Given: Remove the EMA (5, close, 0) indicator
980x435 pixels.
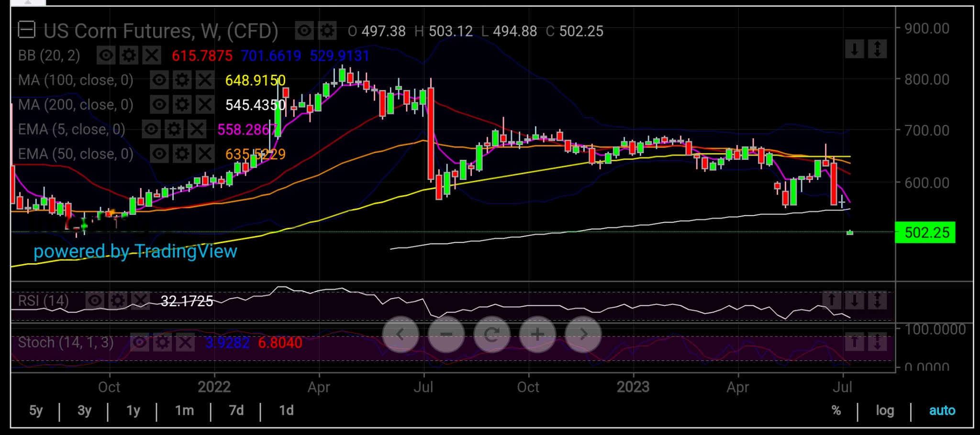Looking at the screenshot, I should point(197,129).
